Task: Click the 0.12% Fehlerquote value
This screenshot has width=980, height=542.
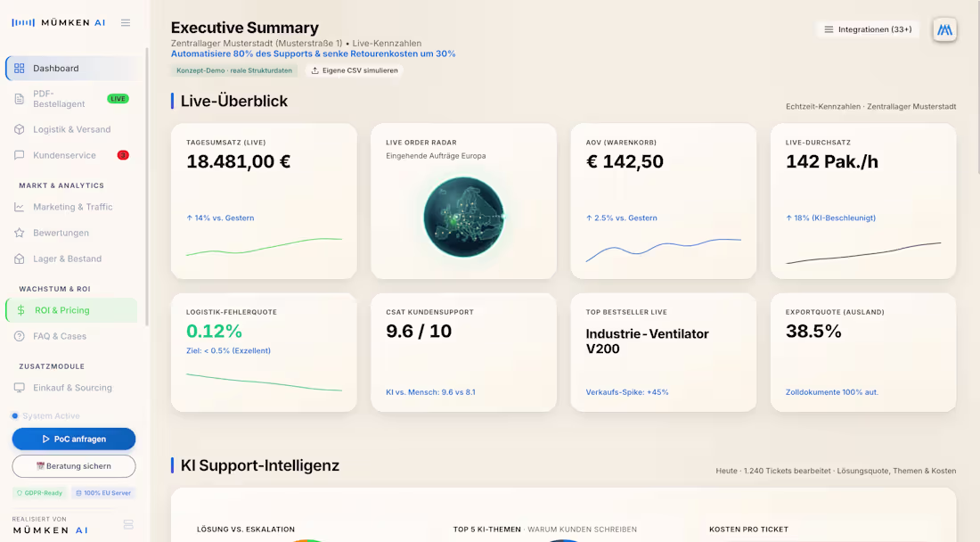Action: (214, 332)
